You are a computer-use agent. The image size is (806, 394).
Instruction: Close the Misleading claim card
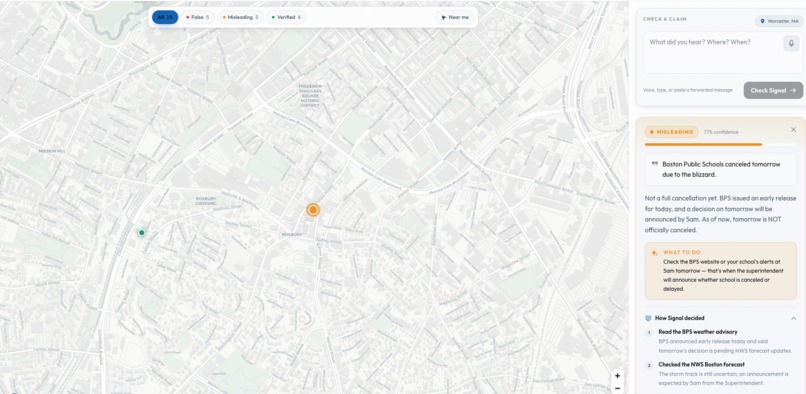click(x=793, y=130)
